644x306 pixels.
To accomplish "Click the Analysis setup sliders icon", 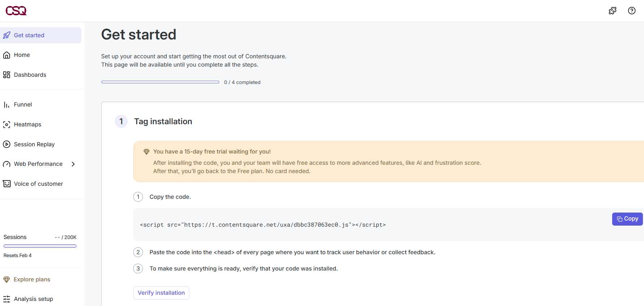I will [x=7, y=299].
